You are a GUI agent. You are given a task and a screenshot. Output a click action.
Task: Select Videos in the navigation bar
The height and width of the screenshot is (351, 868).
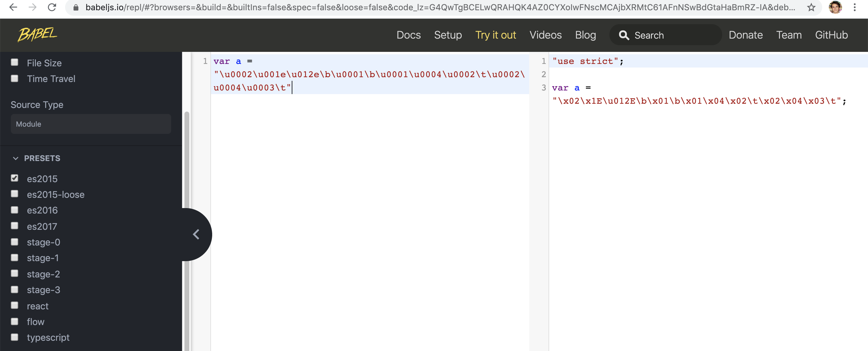(545, 35)
